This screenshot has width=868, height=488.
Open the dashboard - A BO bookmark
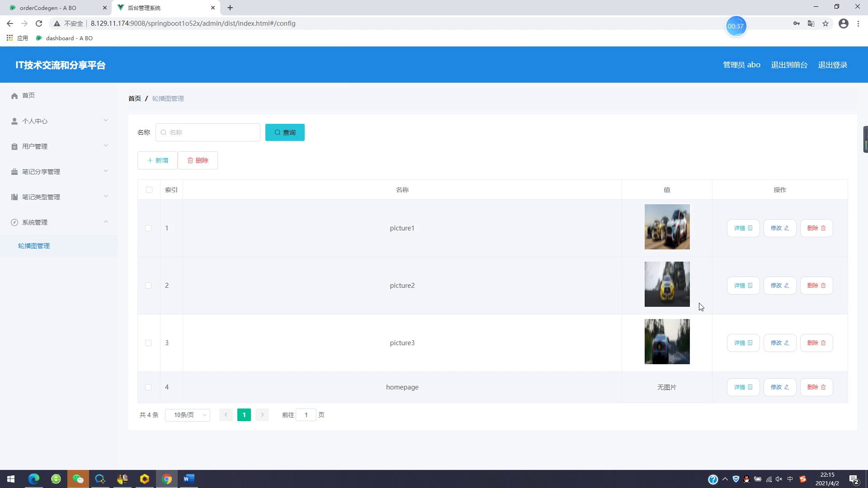[x=64, y=38]
